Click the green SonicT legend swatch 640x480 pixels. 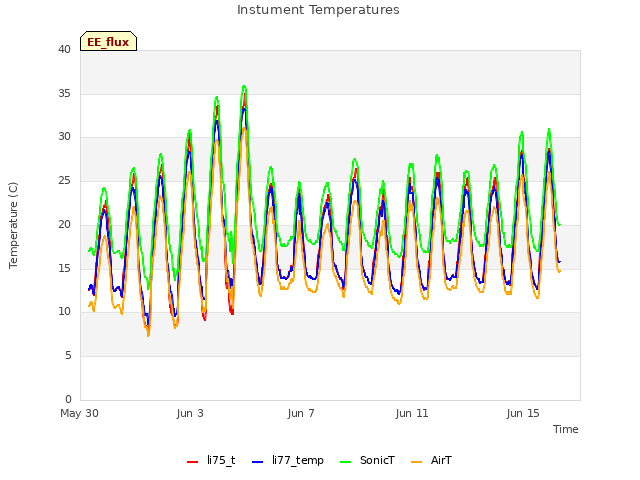pos(345,461)
